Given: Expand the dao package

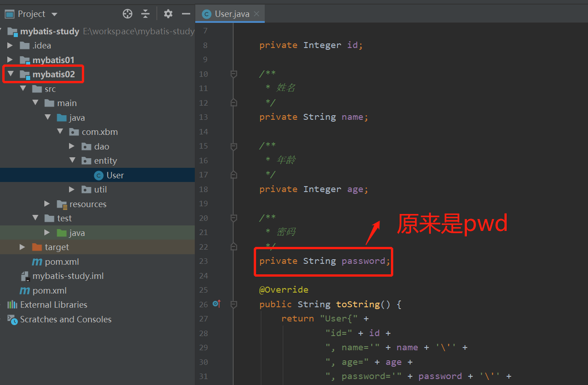Looking at the screenshot, I should (x=72, y=146).
